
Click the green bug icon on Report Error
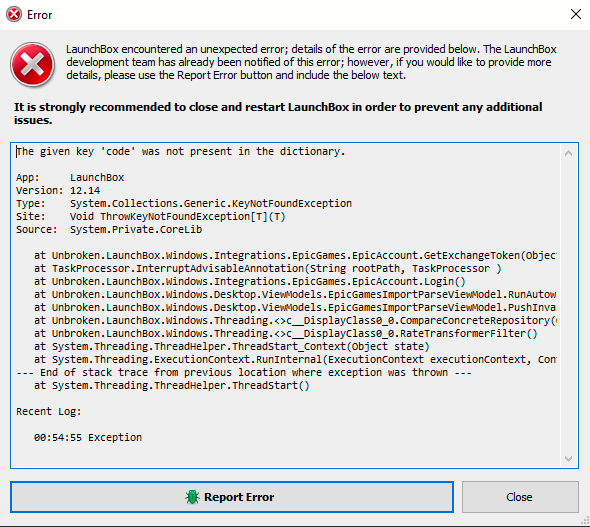pyautogui.click(x=192, y=497)
